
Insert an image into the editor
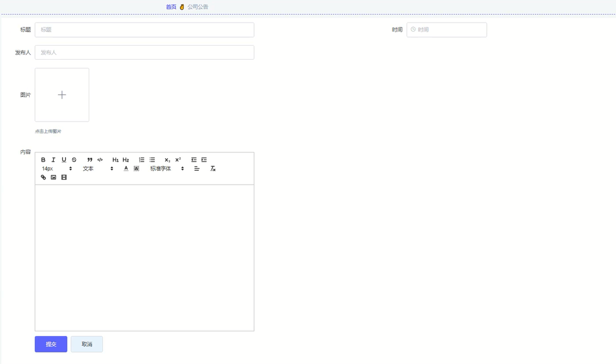[x=53, y=177]
